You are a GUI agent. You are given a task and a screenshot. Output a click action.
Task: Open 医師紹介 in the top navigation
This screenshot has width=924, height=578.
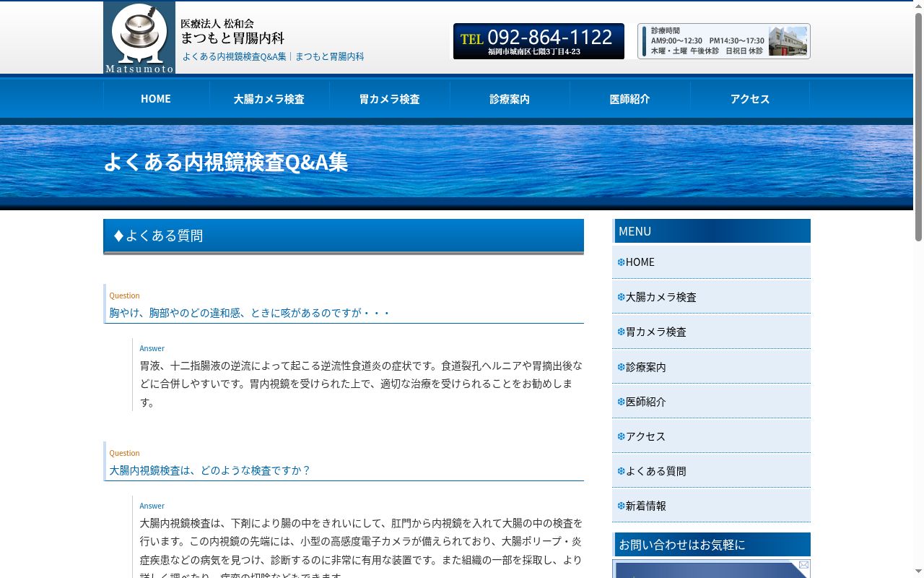coord(629,99)
